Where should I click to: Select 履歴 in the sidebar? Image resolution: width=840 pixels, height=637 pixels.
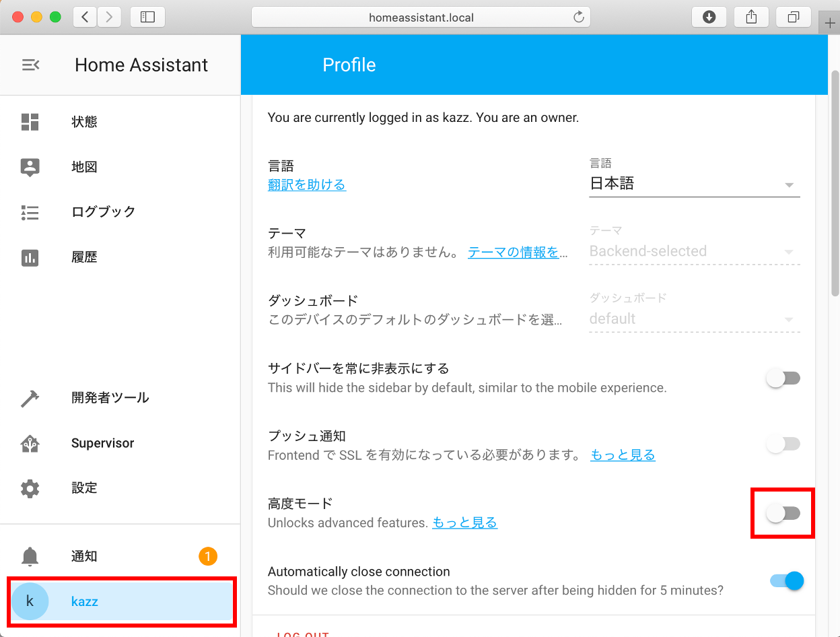(120, 257)
